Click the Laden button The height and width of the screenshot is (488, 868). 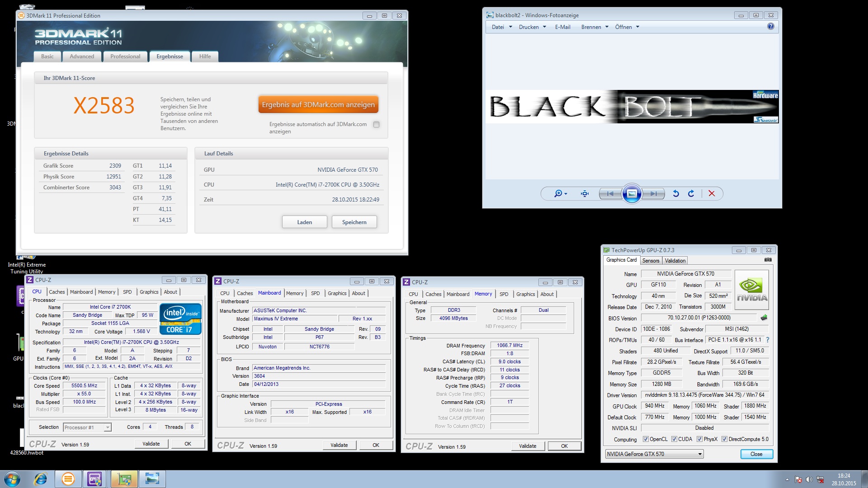point(304,222)
